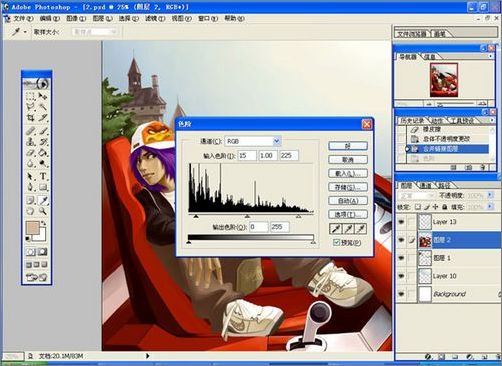Expand the layer fill slider arrow
This screenshot has height=366, width=502.
[x=490, y=207]
